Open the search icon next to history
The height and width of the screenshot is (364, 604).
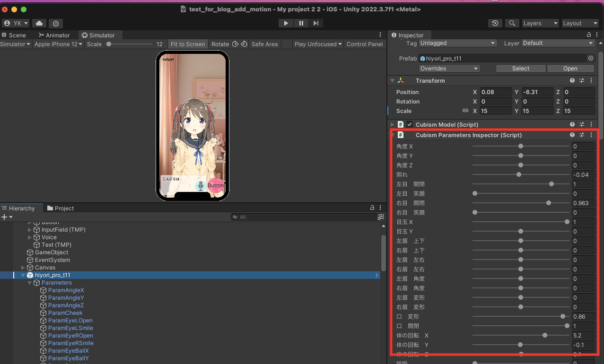tap(512, 23)
